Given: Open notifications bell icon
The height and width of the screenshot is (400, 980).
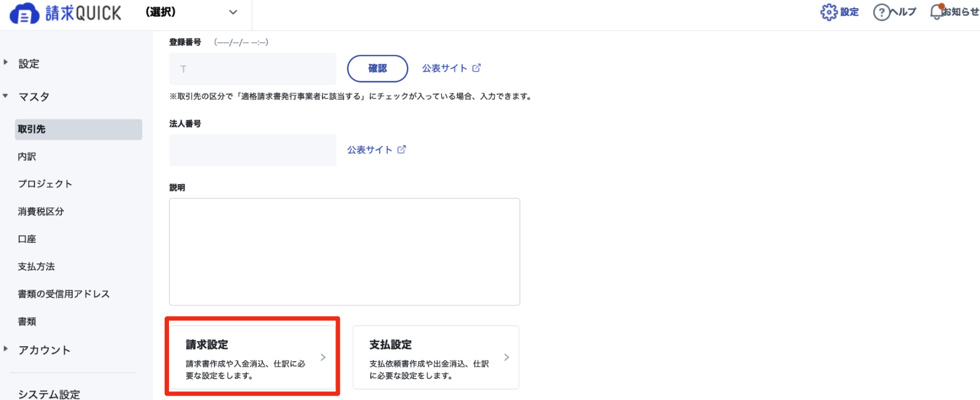Looking at the screenshot, I should click(936, 12).
